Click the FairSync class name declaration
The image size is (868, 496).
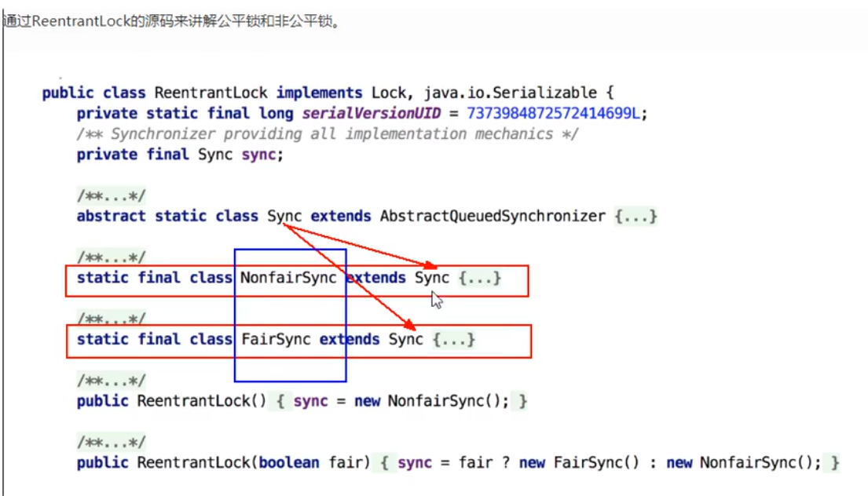coord(276,339)
